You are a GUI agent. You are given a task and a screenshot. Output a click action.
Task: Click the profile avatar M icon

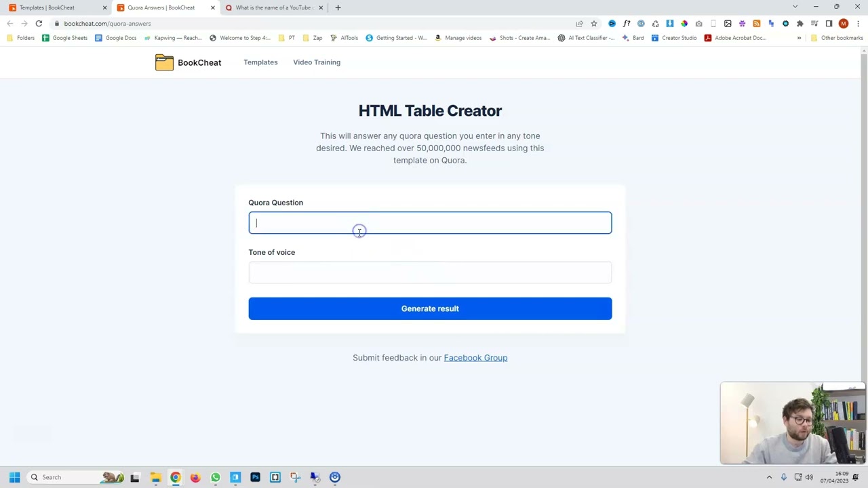(844, 24)
